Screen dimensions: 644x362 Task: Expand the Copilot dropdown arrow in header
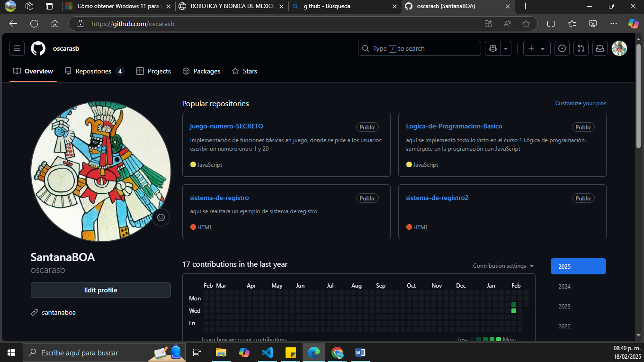point(506,48)
